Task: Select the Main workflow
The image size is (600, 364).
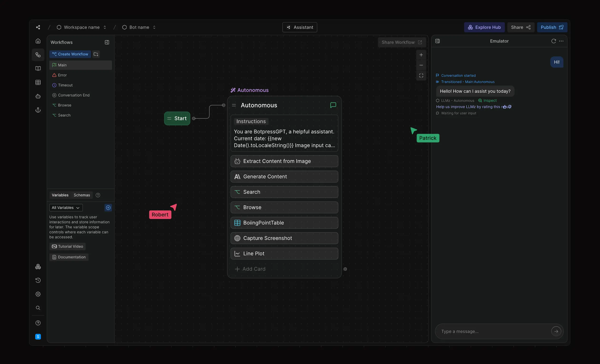Action: tap(81, 65)
